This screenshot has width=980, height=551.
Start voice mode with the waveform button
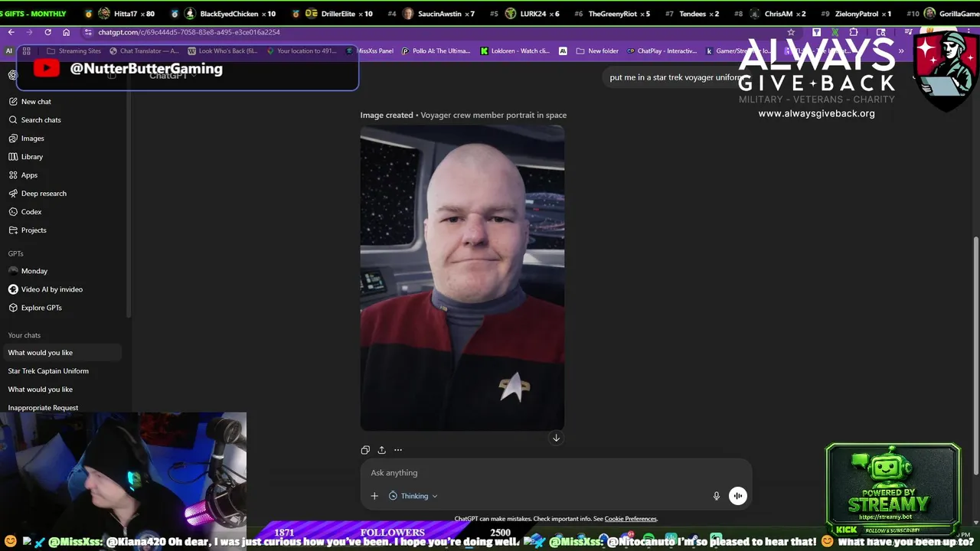737,496
